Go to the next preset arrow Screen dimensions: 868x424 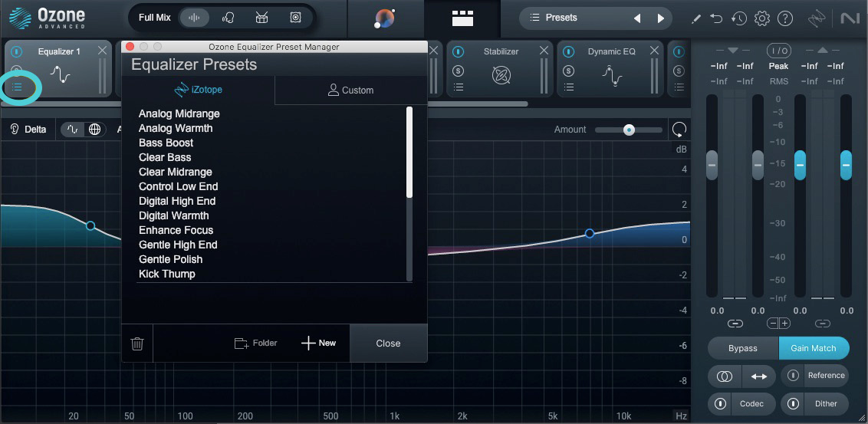click(x=660, y=18)
